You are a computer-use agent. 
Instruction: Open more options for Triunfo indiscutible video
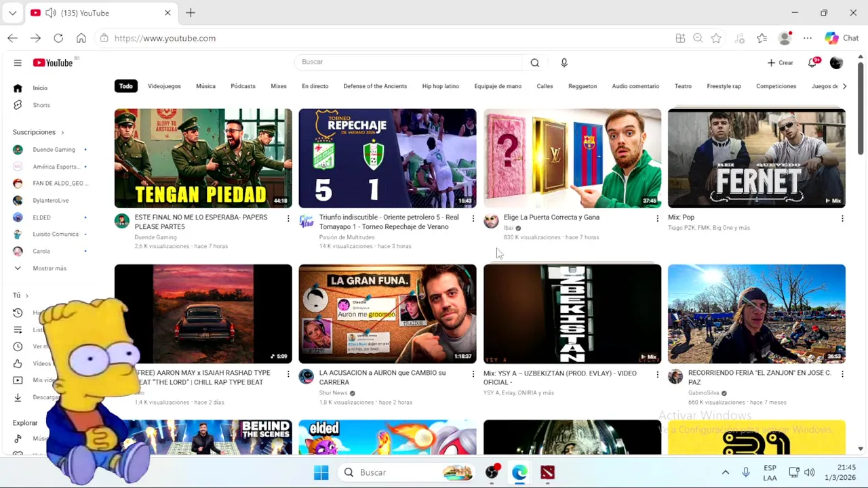[x=473, y=218]
